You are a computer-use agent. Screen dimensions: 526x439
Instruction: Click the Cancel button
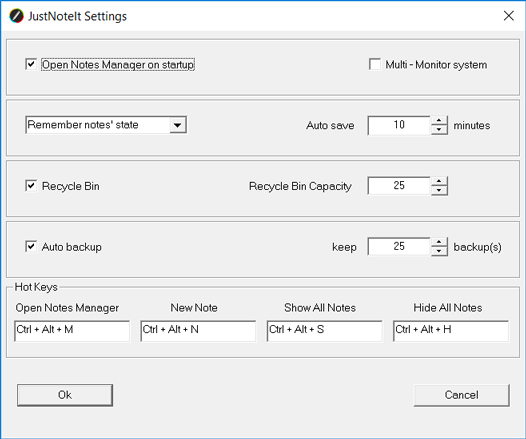462,395
